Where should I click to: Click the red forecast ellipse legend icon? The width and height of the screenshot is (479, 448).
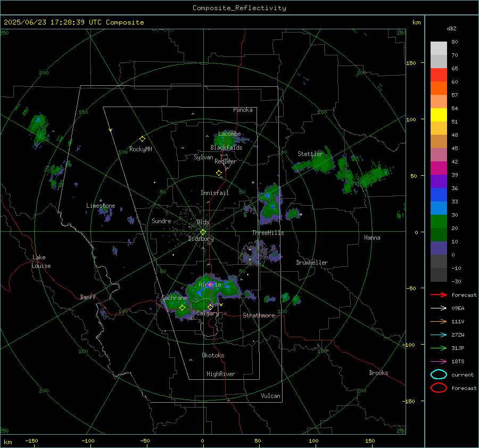439,388
